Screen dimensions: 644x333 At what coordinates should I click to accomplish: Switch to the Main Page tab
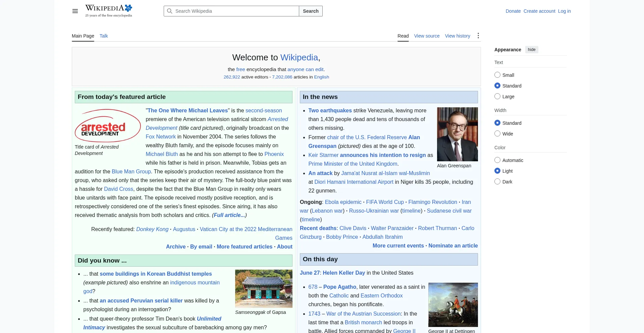(x=83, y=36)
